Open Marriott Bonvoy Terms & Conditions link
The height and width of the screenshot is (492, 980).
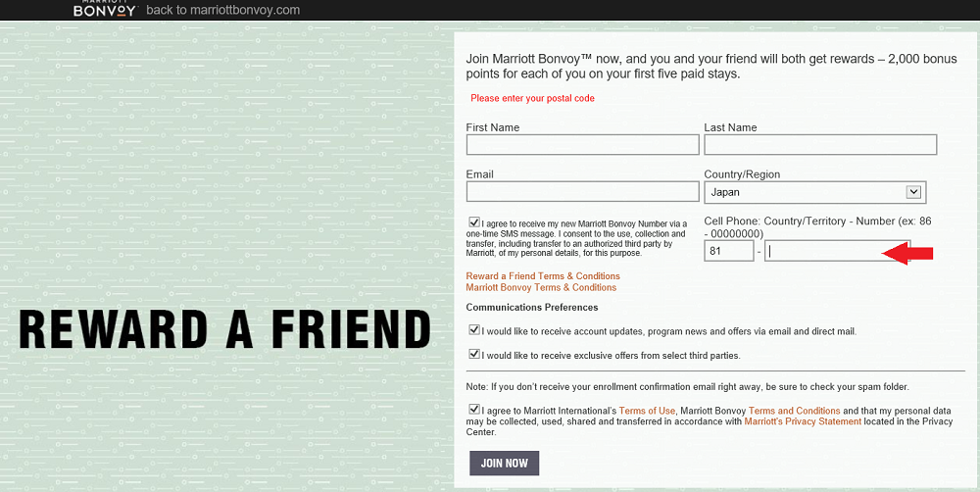pos(541,287)
